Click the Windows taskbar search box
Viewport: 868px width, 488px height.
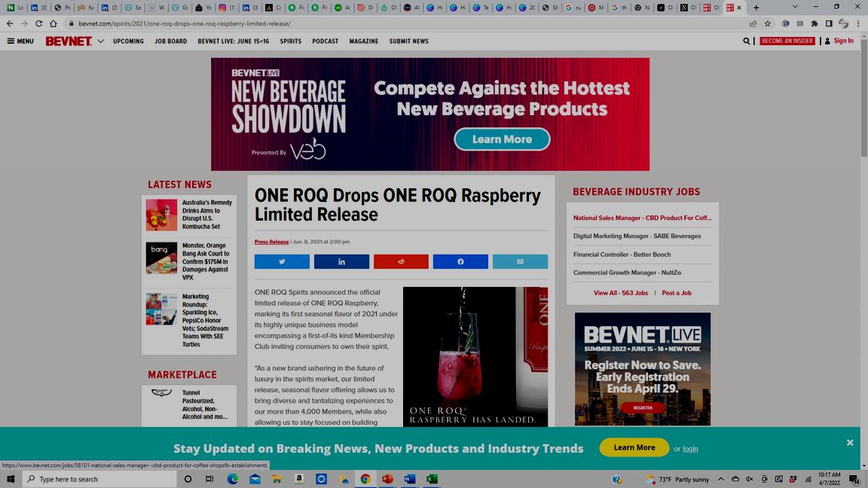[99, 479]
